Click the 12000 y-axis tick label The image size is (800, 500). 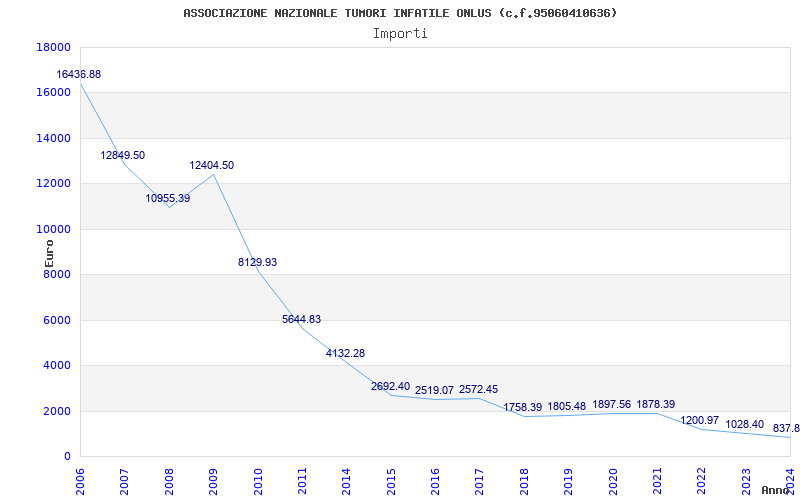(53, 184)
